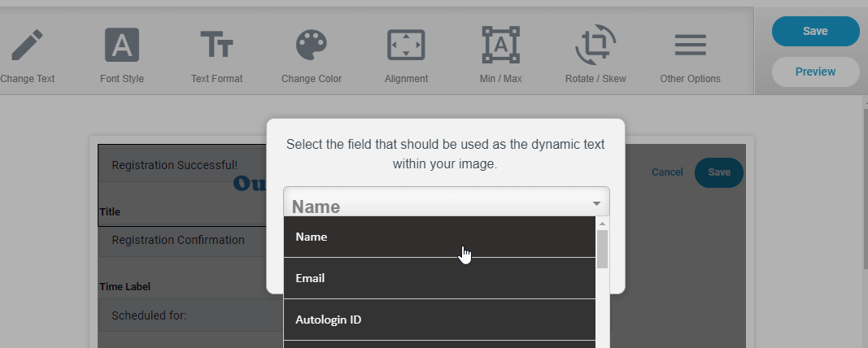This screenshot has width=868, height=348.
Task: Open the Alignment tool
Action: point(406,55)
